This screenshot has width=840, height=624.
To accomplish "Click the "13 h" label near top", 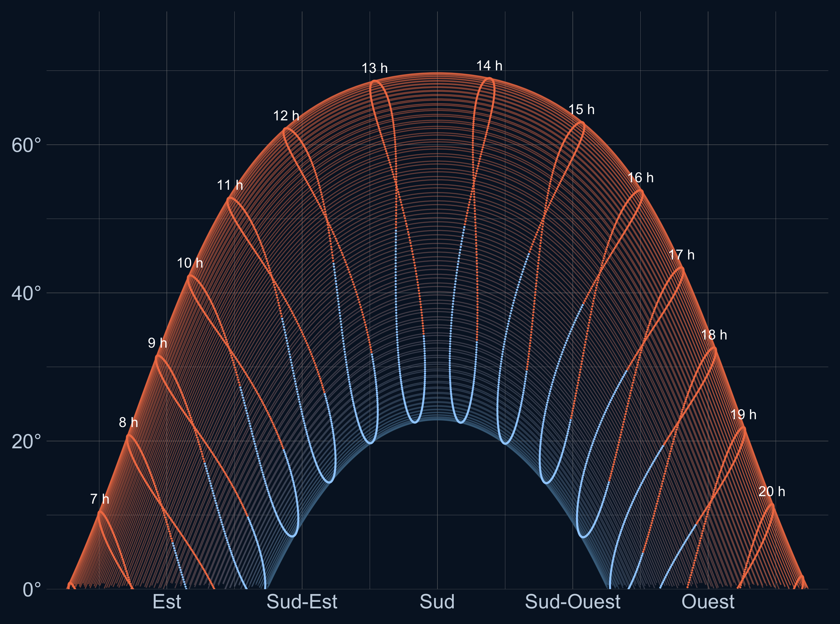I will coord(374,68).
